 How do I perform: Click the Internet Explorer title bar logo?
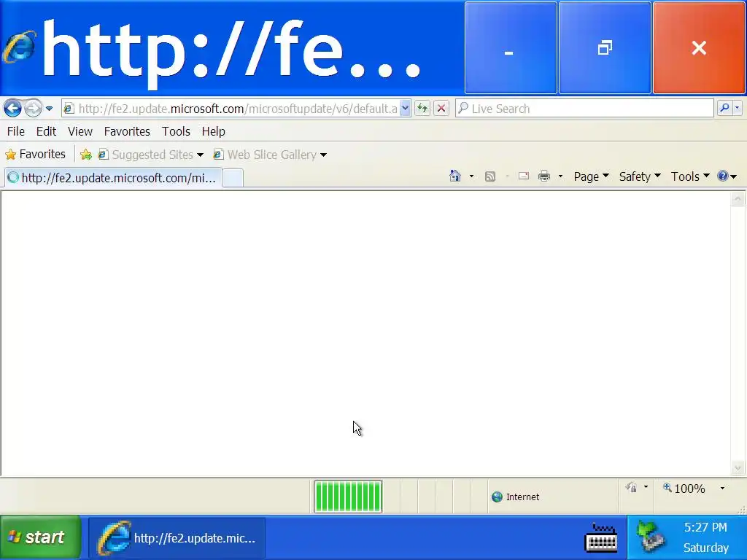click(x=19, y=47)
